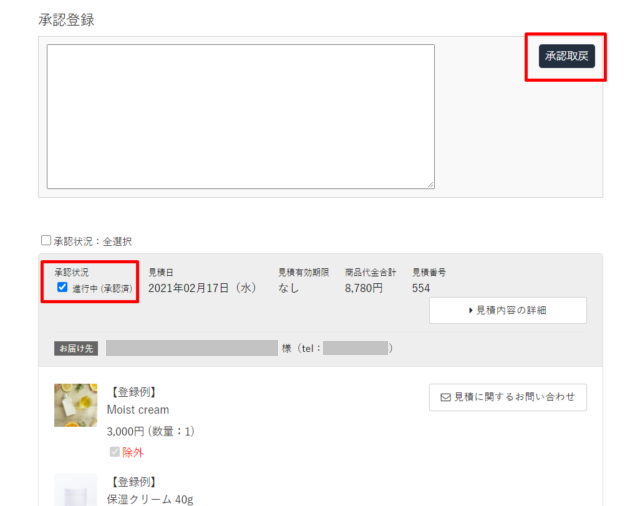Click the envelope icon in the inquiry button
This screenshot has height=506, width=640.
point(446,397)
